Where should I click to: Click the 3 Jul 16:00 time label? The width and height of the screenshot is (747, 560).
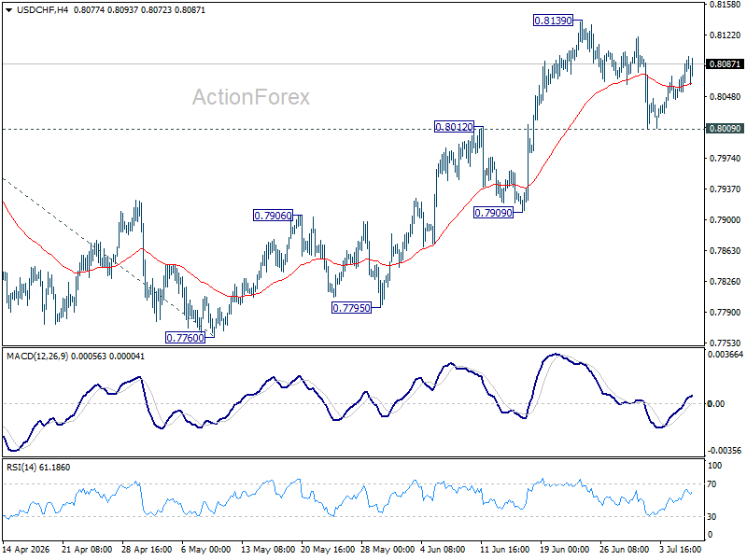click(681, 549)
